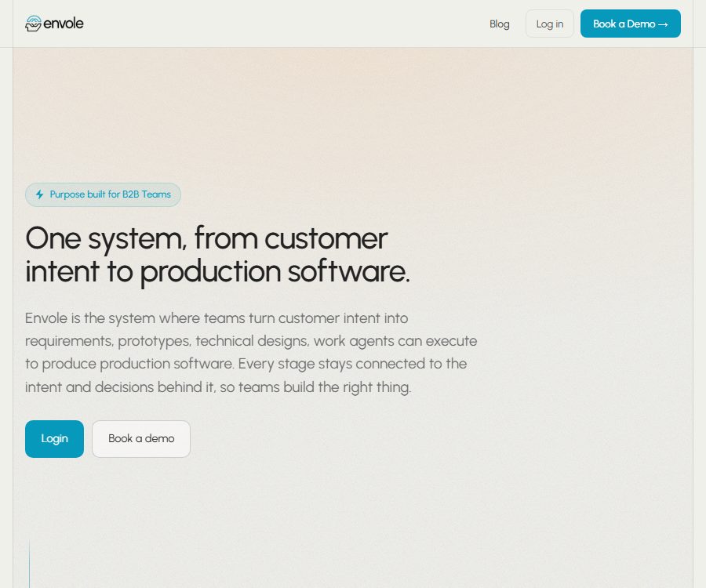Click the lightning bolt icon in badge

(x=40, y=194)
